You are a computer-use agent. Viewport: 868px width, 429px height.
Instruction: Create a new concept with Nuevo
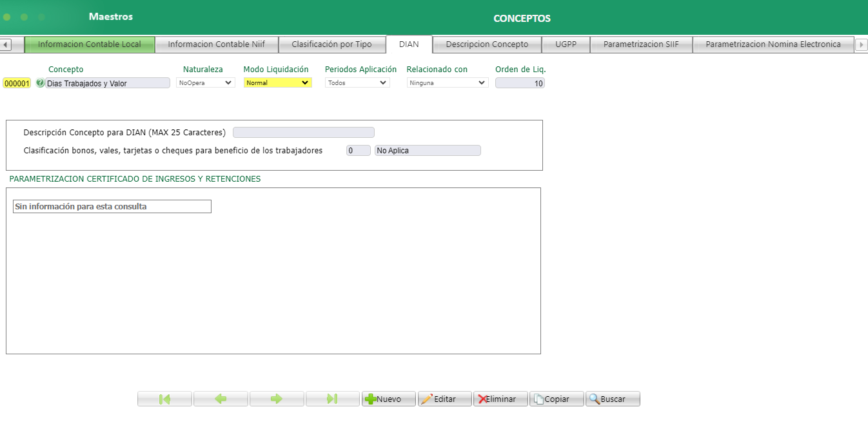click(x=389, y=399)
